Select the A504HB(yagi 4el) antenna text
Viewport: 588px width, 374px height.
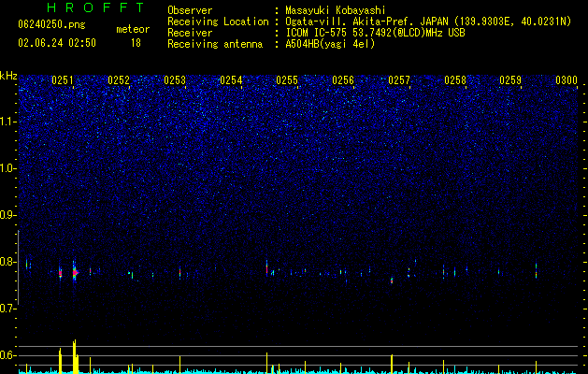(330, 44)
